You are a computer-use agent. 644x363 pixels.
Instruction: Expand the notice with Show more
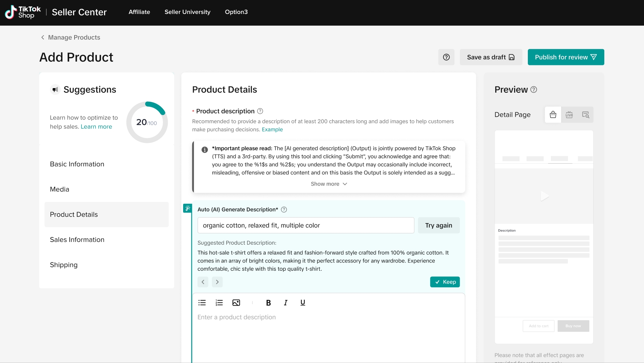coord(328,184)
